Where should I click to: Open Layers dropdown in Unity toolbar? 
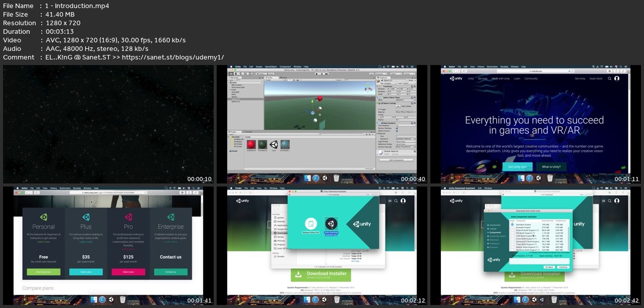click(396, 74)
